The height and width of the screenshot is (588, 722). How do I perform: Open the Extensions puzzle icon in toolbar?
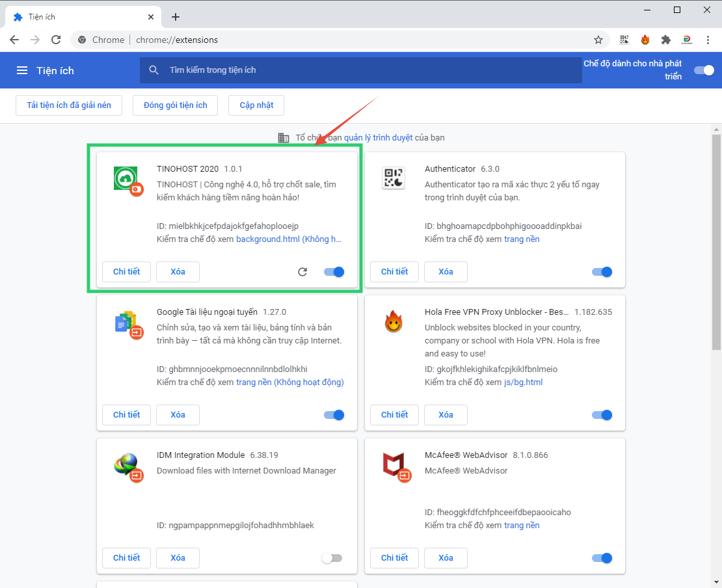[x=666, y=40]
